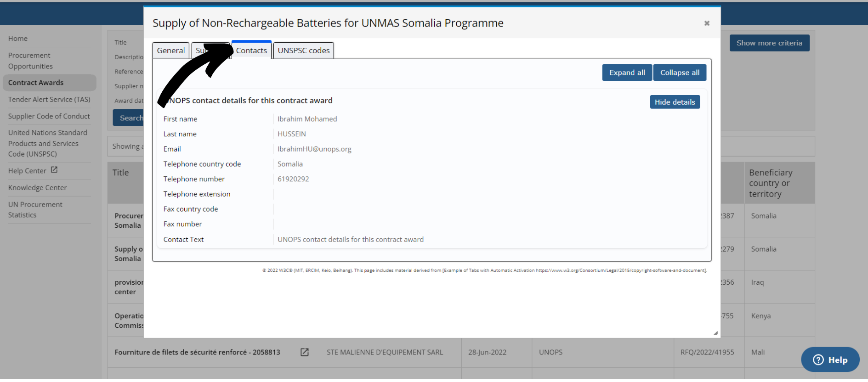This screenshot has height=382, width=868.
Task: Open Supplier Code of Conduct
Action: tap(49, 116)
